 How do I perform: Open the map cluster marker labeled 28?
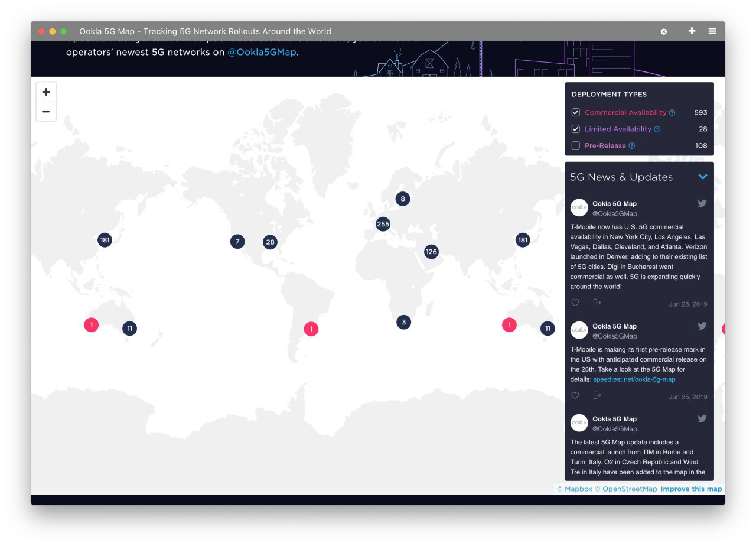pyautogui.click(x=271, y=242)
